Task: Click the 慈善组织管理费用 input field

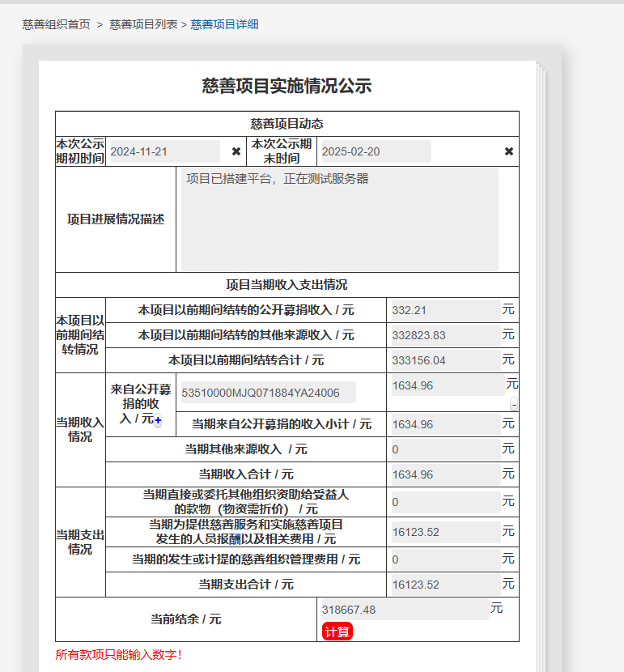Action: point(444,559)
